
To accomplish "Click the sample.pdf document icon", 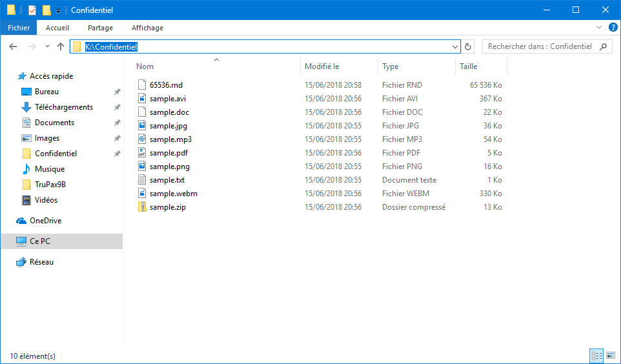I will pos(142,152).
